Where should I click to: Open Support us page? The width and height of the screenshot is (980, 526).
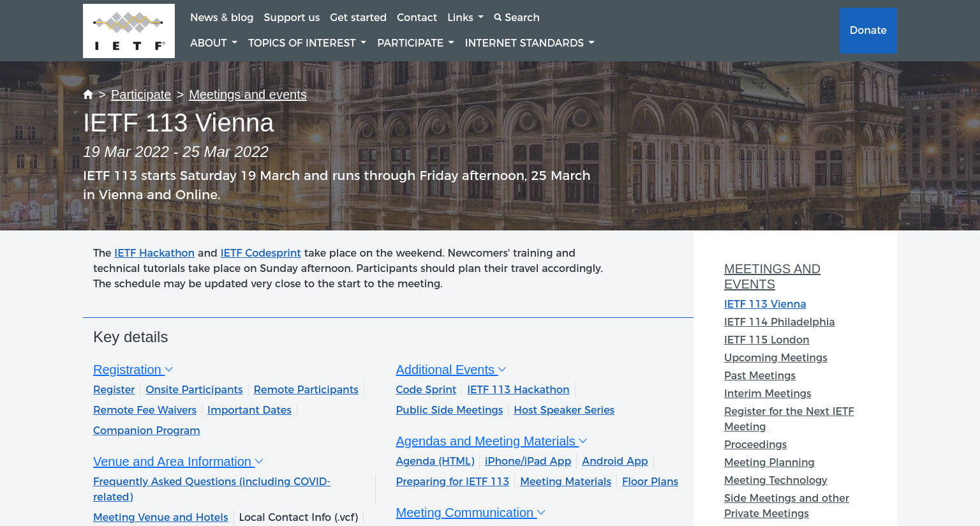click(292, 17)
